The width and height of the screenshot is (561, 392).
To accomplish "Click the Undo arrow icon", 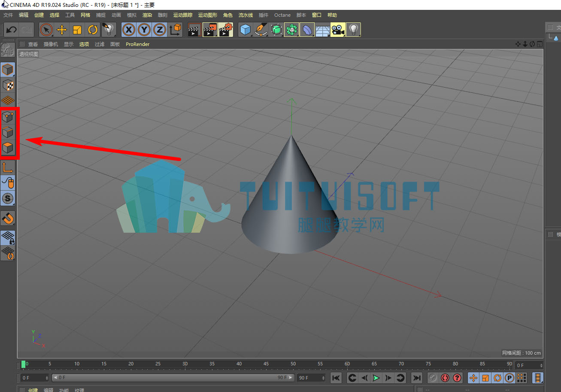I will pyautogui.click(x=11, y=30).
